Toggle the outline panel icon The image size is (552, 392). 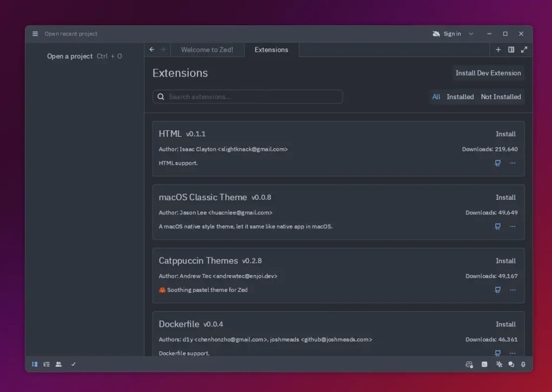47,364
